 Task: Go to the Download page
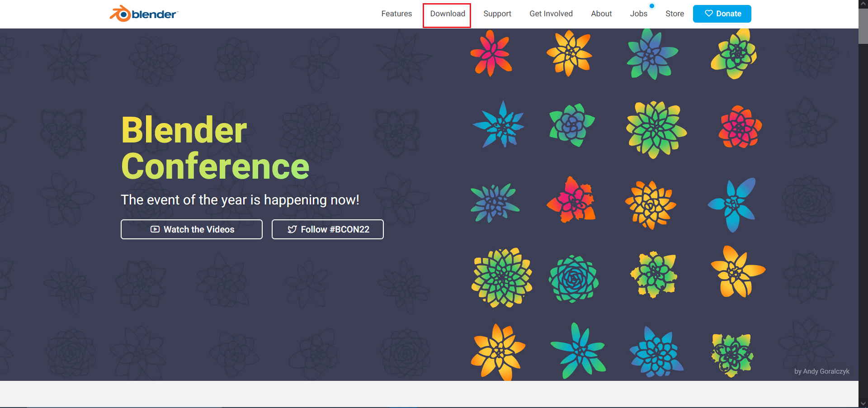[x=447, y=14]
